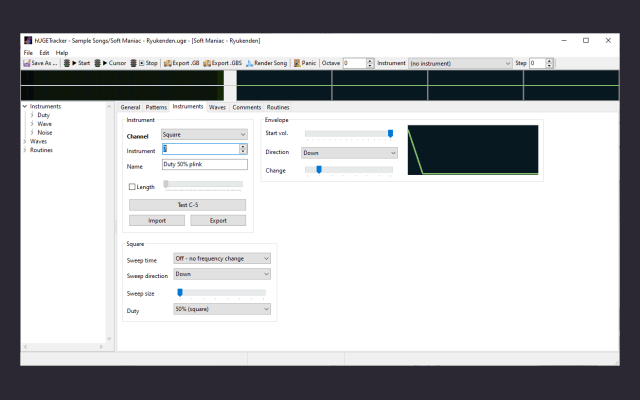The image size is (640, 400).
Task: Open the Sweep direction dropdown
Action: (222, 274)
